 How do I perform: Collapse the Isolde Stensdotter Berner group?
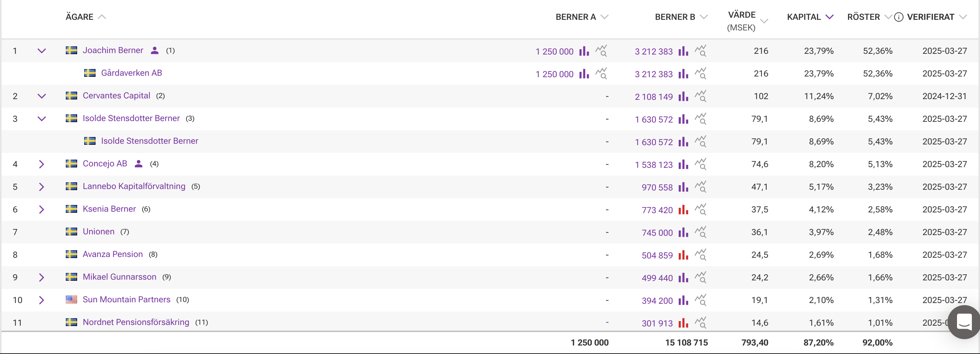pyautogui.click(x=42, y=119)
